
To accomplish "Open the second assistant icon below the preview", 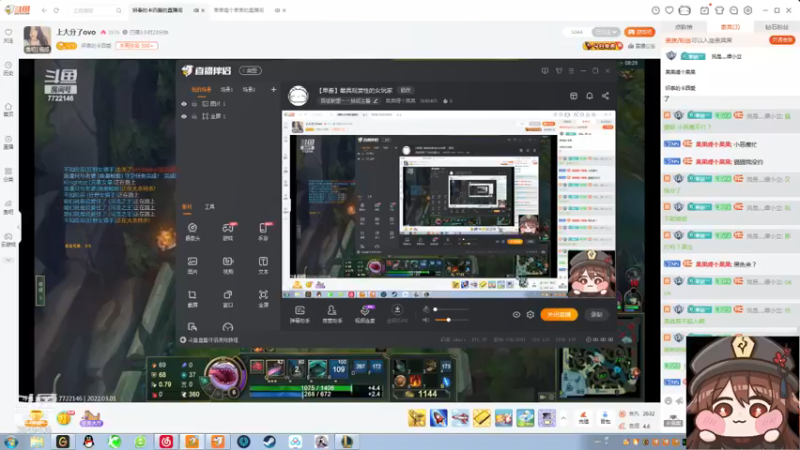I will [332, 310].
